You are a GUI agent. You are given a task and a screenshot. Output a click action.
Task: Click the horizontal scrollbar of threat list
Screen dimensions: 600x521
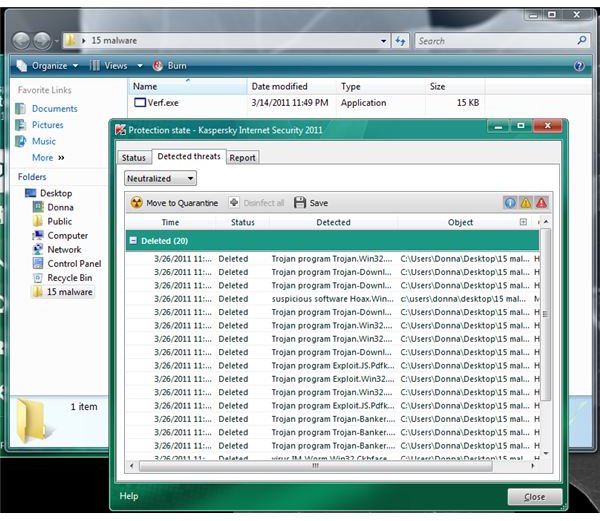tap(316, 466)
